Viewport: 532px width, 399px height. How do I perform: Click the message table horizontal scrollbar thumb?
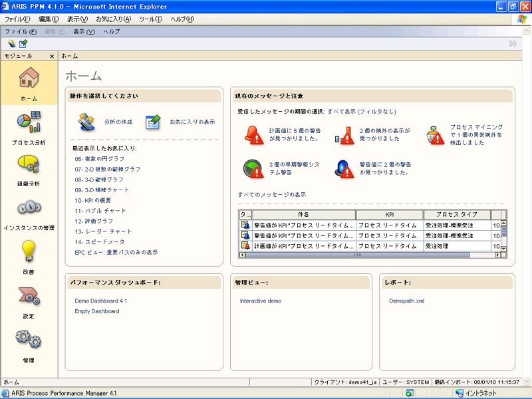357,255
